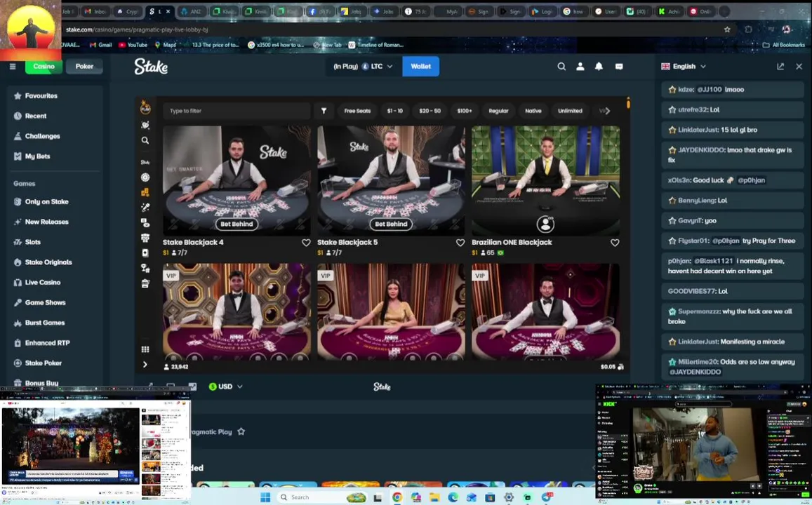812x505 pixels.
Task: Open notifications bell icon
Action: tap(599, 66)
